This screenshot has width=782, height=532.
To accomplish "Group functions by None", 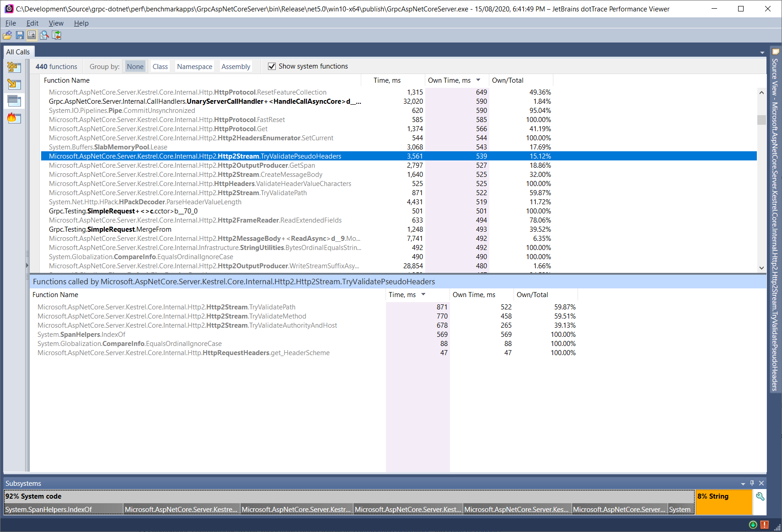I will coord(135,66).
